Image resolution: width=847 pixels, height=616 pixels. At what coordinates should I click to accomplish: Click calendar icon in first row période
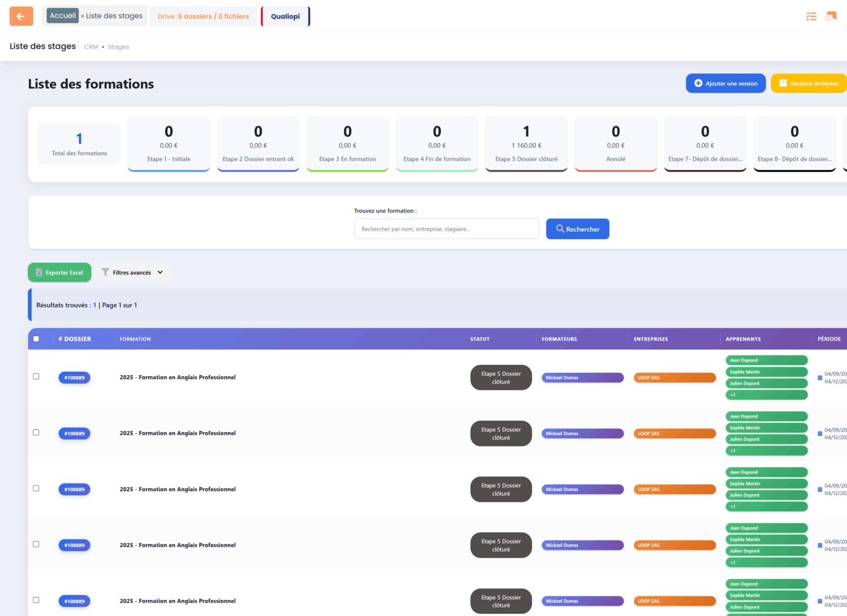coord(820,378)
